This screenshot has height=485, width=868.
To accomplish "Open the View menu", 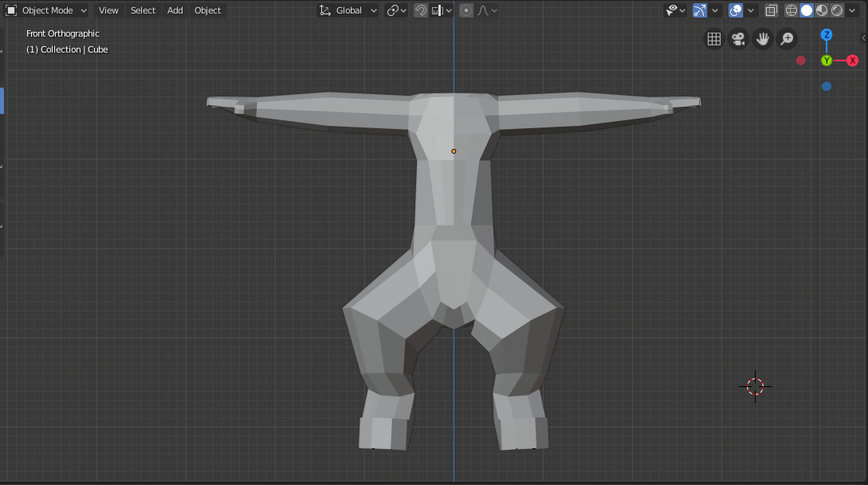I will [108, 10].
